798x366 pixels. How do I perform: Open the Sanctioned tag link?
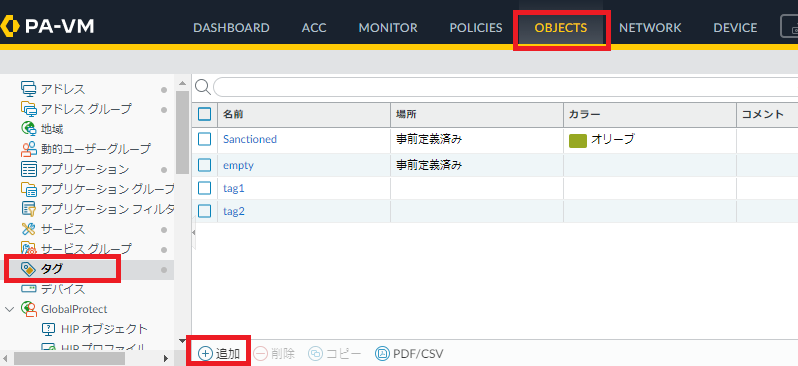tap(250, 139)
